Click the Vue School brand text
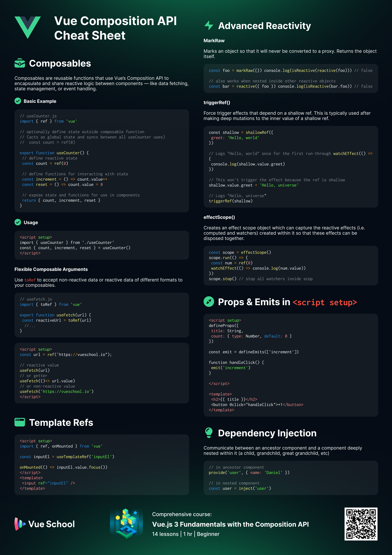 coord(52,524)
